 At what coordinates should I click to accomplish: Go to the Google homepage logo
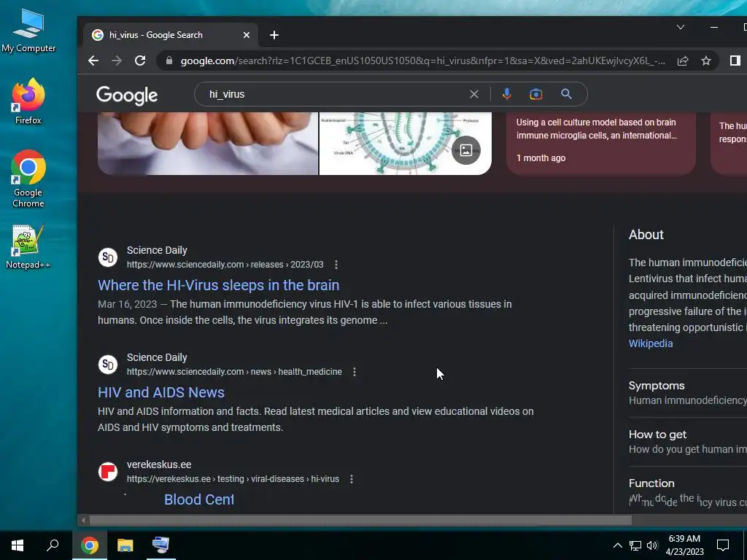(127, 96)
